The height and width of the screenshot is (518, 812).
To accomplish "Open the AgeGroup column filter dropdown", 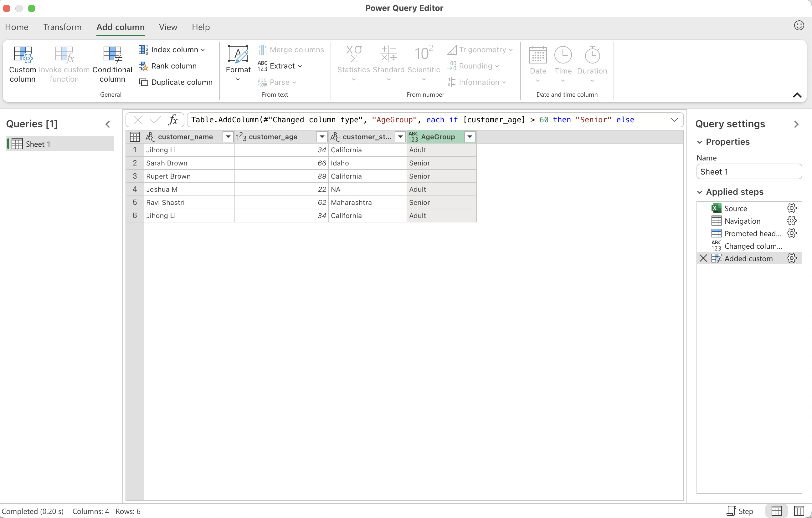I will coord(470,137).
